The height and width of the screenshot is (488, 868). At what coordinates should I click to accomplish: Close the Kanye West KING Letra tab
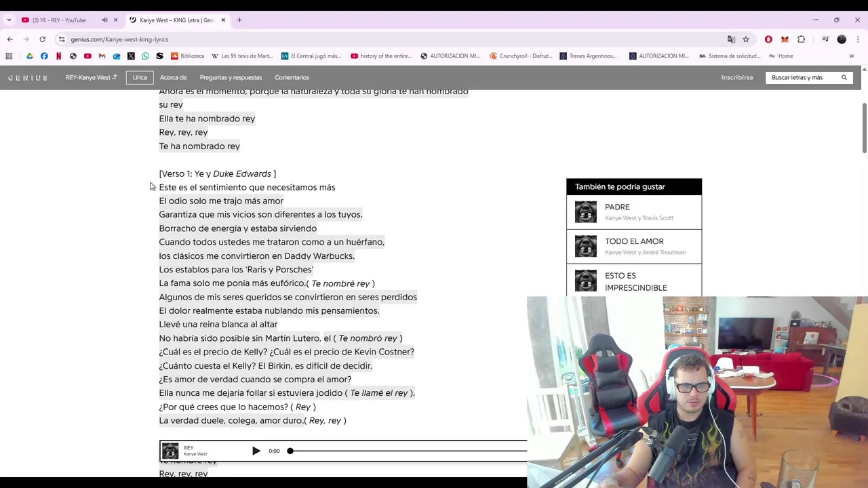point(223,20)
